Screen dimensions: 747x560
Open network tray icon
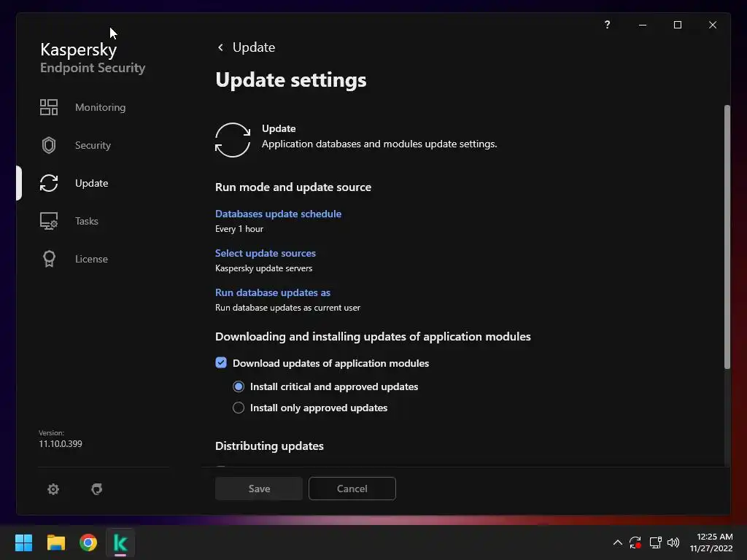[656, 542]
